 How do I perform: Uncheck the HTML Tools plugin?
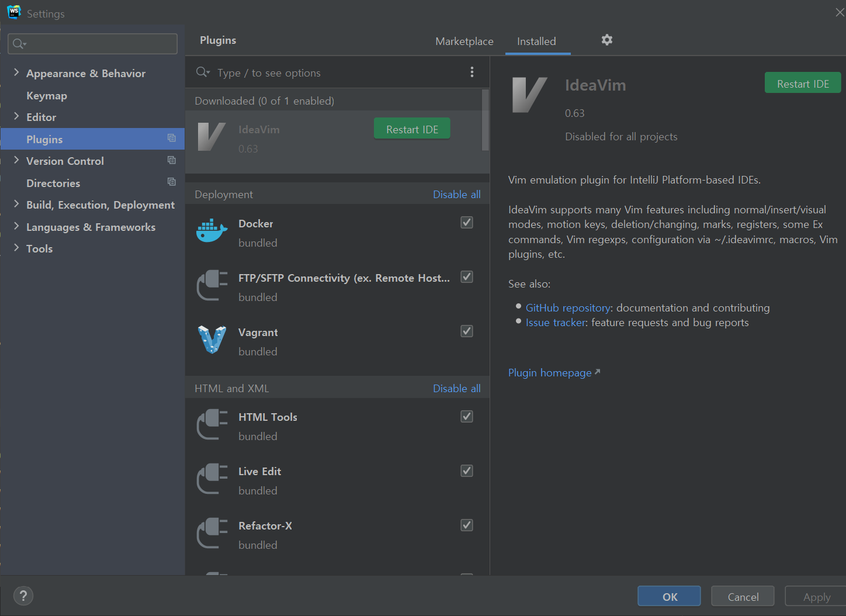pyautogui.click(x=467, y=416)
